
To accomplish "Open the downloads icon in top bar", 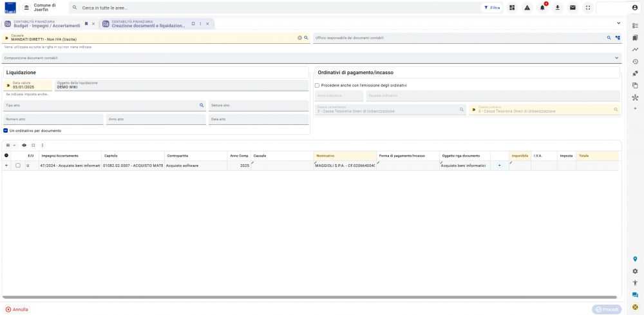I will (x=557, y=8).
